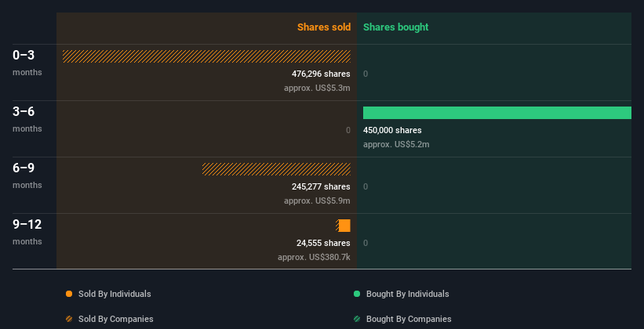Click the 476,296 shares value
The height and width of the screenshot is (329, 644).
point(321,74)
